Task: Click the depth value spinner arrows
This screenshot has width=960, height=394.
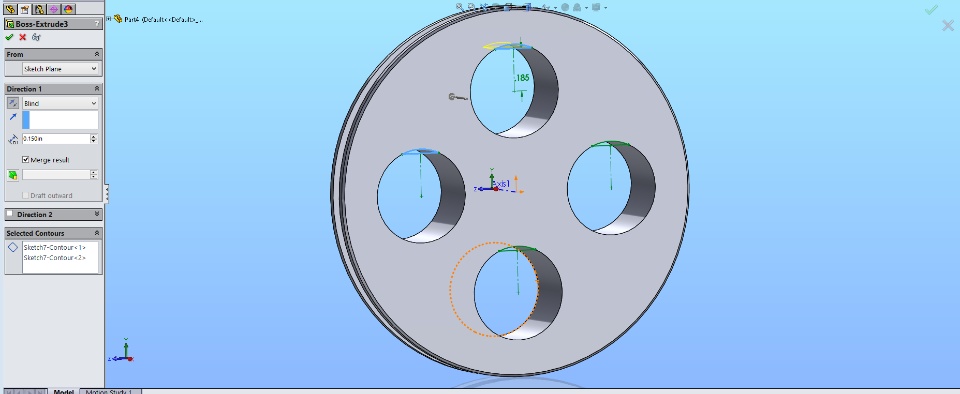Action: click(94, 139)
